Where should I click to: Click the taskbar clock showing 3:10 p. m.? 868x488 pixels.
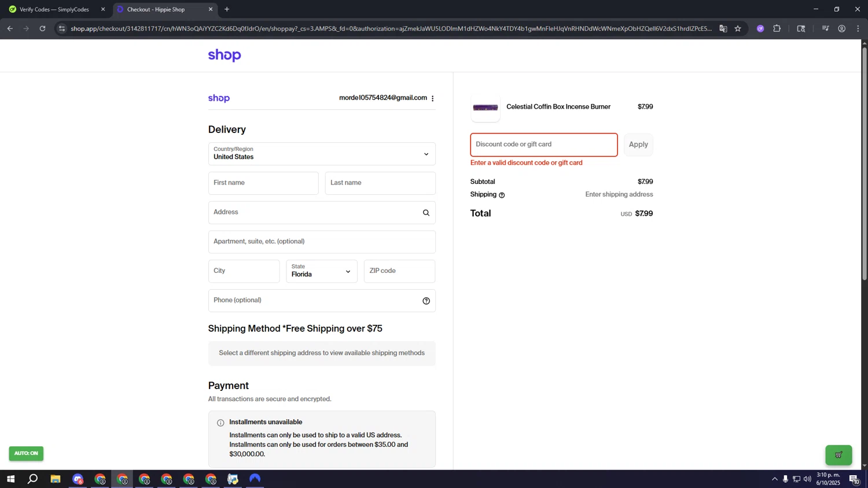(828, 479)
